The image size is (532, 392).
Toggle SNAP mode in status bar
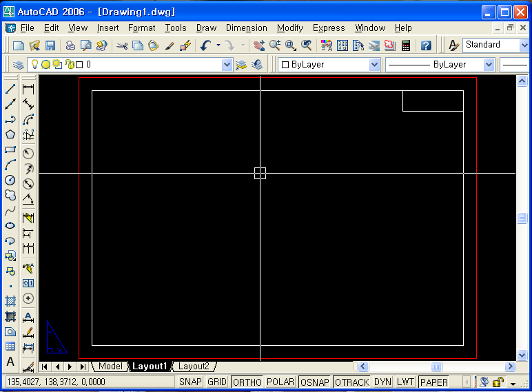click(191, 382)
